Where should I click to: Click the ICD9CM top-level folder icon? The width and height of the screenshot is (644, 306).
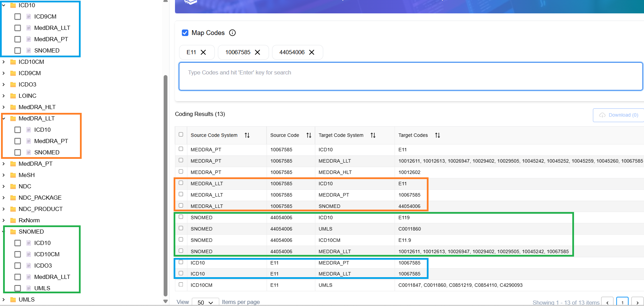[x=13, y=73]
